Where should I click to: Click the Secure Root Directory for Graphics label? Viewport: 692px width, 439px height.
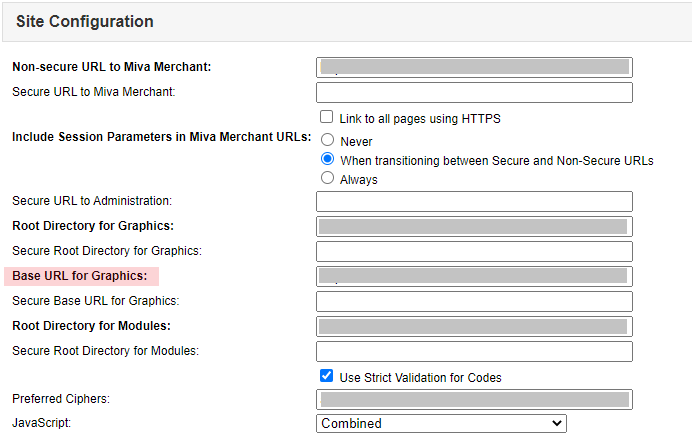[x=107, y=251]
